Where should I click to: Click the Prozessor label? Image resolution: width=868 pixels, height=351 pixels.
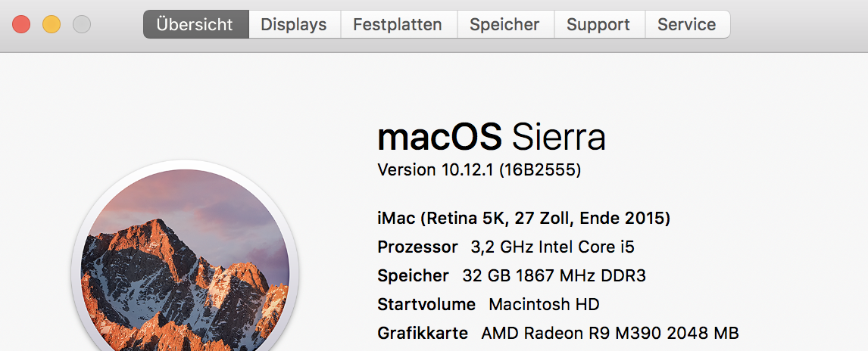[417, 247]
